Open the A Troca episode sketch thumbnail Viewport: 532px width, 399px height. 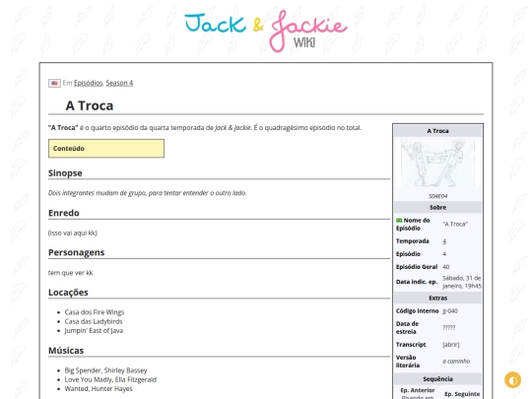click(437, 164)
